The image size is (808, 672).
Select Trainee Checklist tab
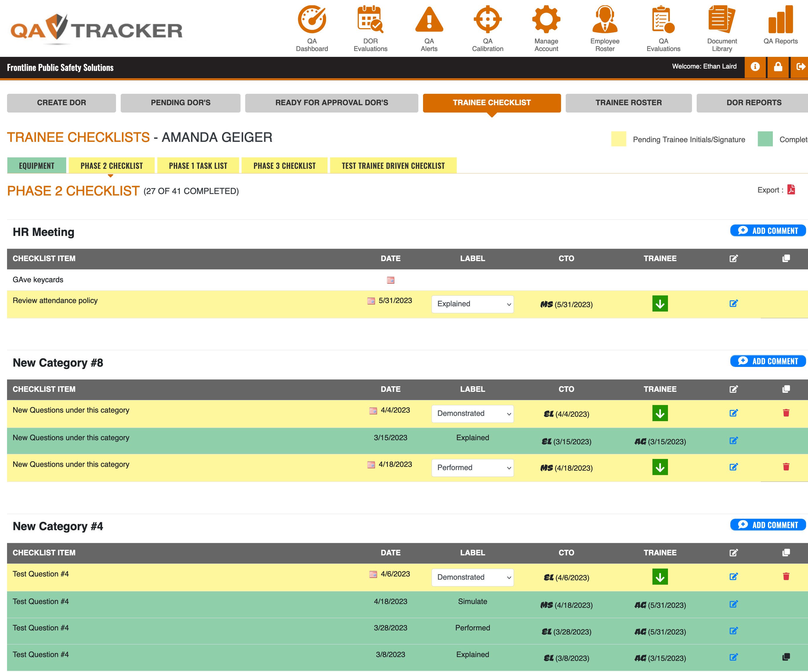(492, 103)
